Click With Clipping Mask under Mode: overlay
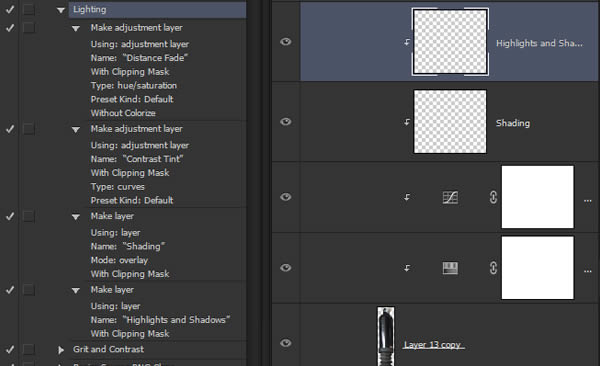The width and height of the screenshot is (600, 366). [130, 274]
